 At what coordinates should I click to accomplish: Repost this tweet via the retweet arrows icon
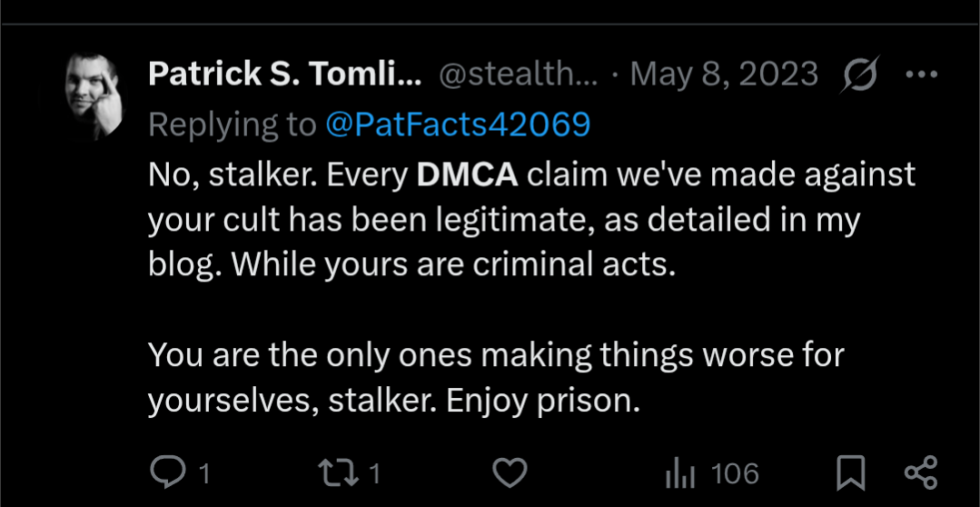338,473
